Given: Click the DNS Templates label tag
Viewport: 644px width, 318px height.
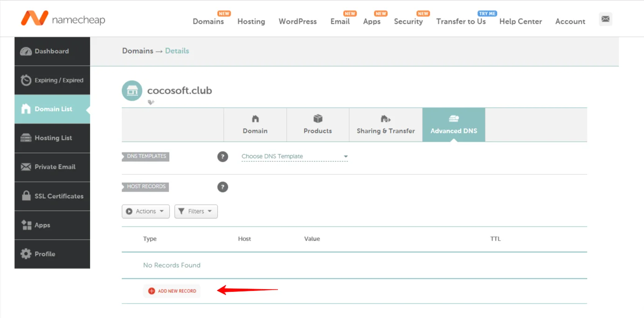Looking at the screenshot, I should (x=145, y=156).
